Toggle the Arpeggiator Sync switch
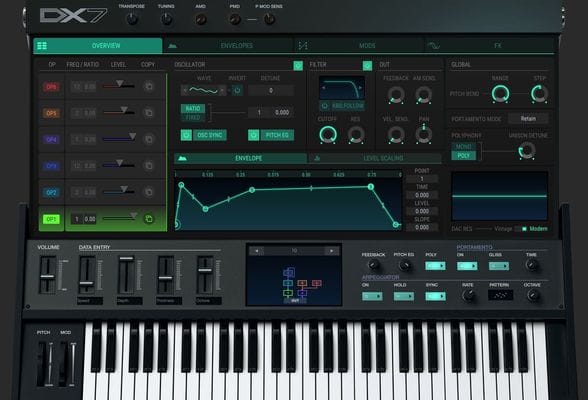 pos(435,296)
